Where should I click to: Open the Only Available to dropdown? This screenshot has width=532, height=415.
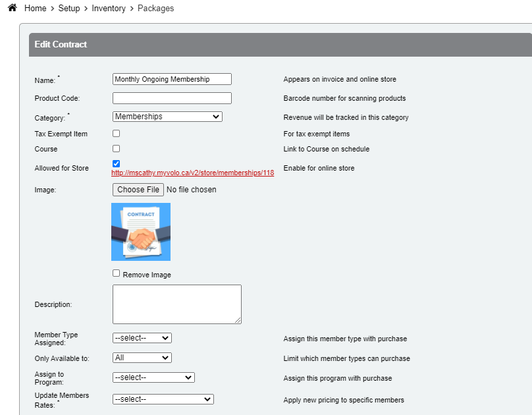[142, 358]
